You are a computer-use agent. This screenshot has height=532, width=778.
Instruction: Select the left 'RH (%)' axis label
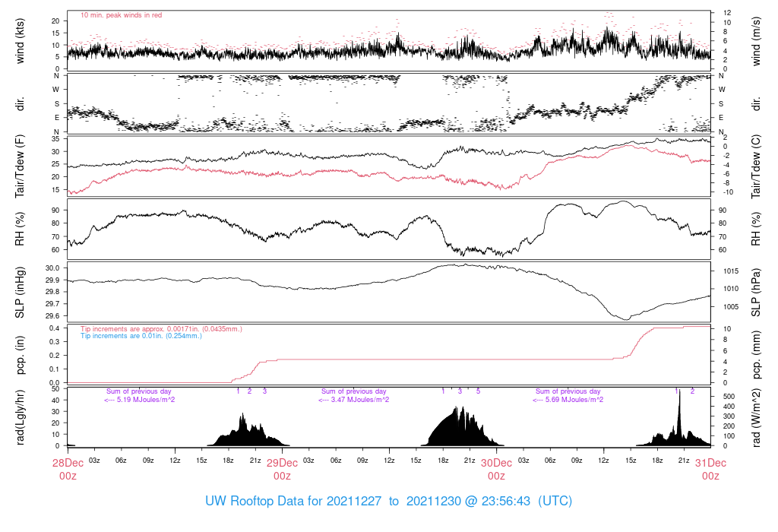click(x=20, y=229)
